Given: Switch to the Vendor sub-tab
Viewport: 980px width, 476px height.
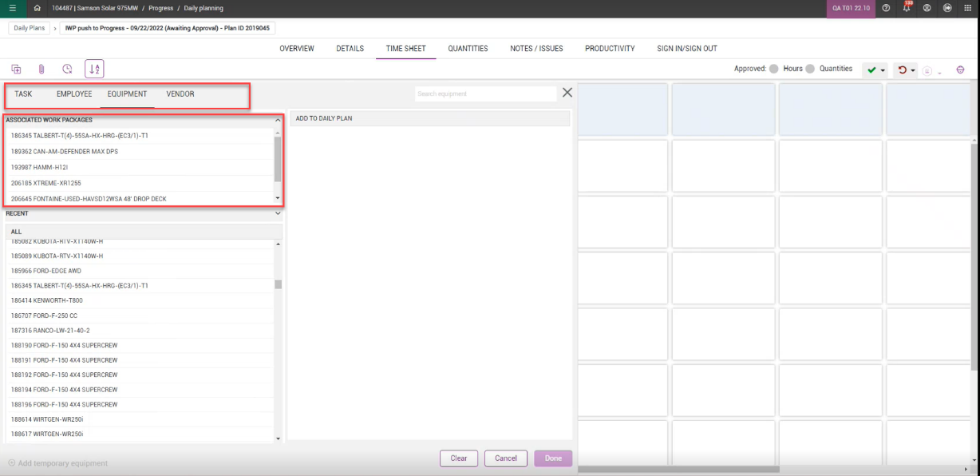Looking at the screenshot, I should [x=180, y=94].
